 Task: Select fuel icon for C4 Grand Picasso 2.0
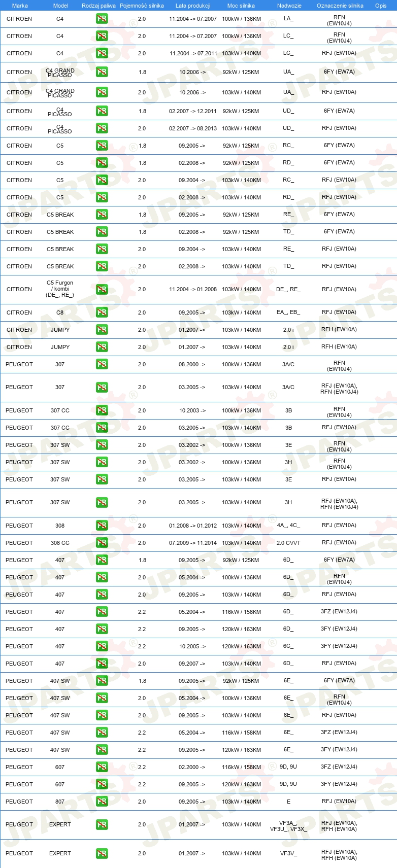102,92
